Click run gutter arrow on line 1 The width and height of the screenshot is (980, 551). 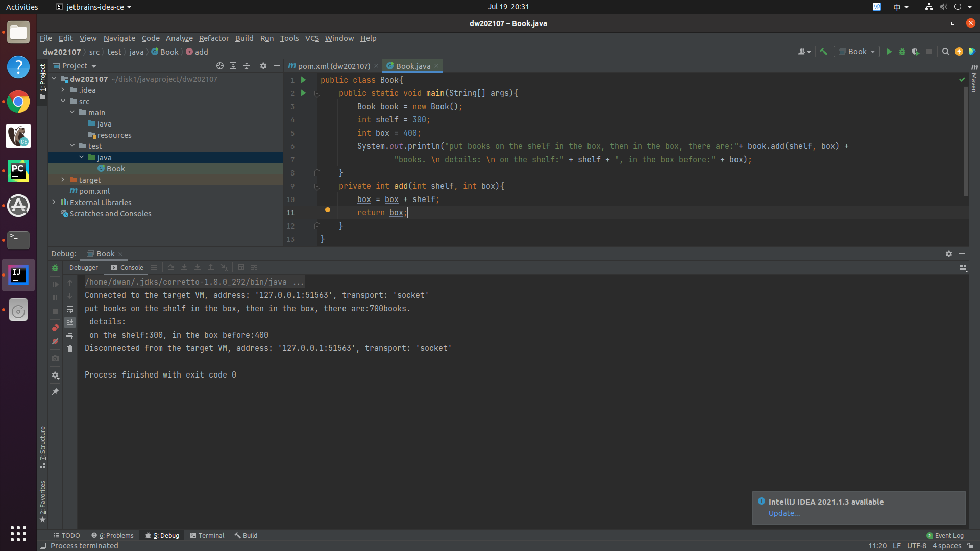pyautogui.click(x=303, y=80)
